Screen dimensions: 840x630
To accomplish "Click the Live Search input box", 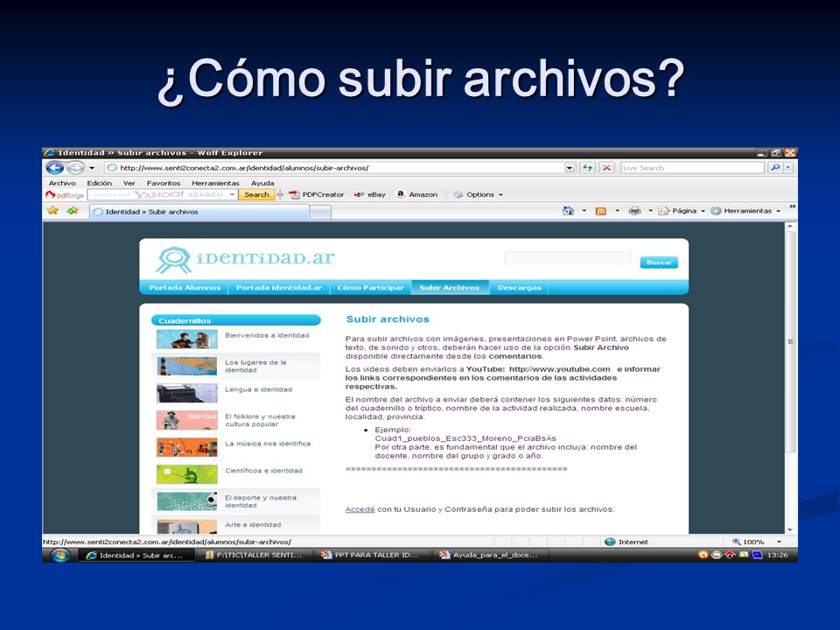I will (692, 168).
